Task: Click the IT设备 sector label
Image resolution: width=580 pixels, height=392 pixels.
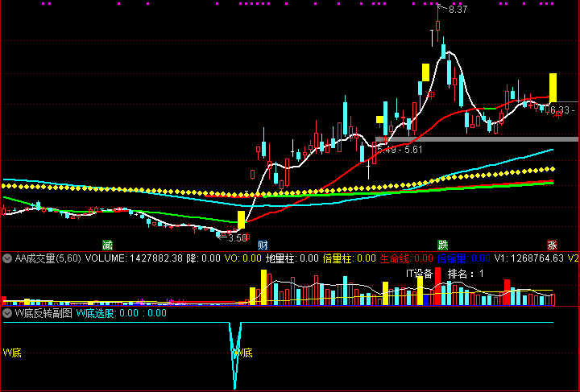Action: click(x=419, y=274)
